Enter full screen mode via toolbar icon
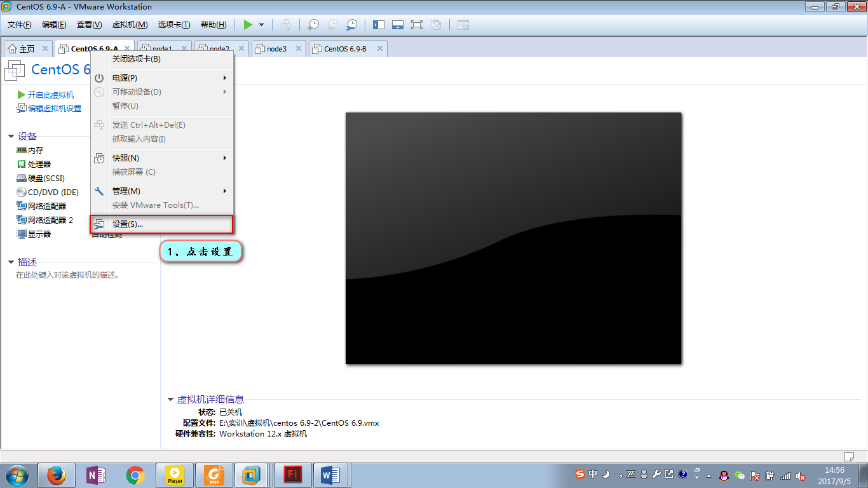Viewport: 868px width, 488px height. coord(417,25)
